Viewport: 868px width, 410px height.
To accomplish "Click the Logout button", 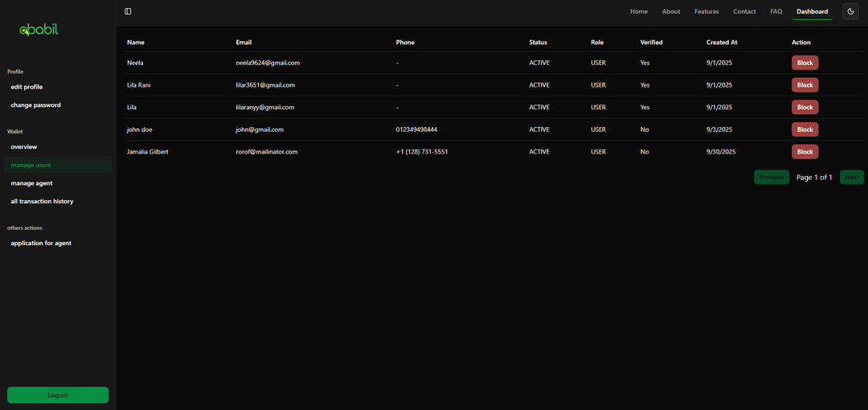I will point(58,395).
